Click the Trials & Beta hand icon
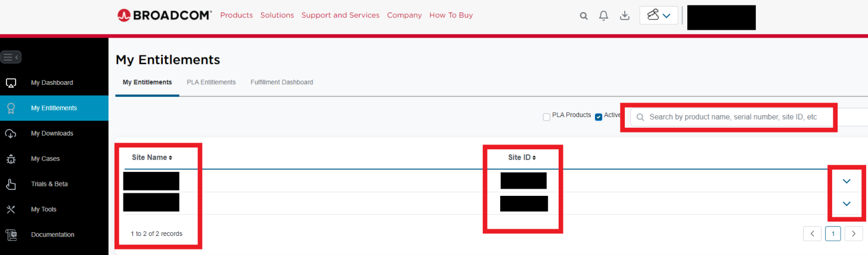Image resolution: width=868 pixels, height=255 pixels. [x=11, y=184]
